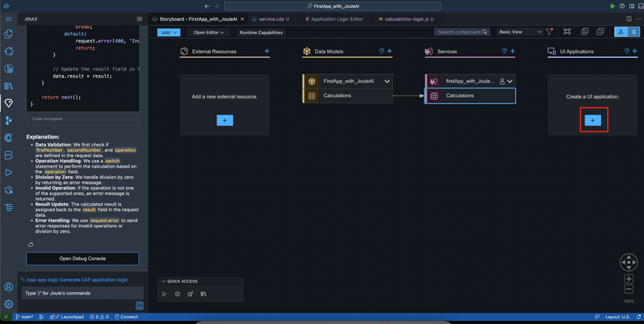Click the Runtime Capabilities button

click(x=261, y=32)
